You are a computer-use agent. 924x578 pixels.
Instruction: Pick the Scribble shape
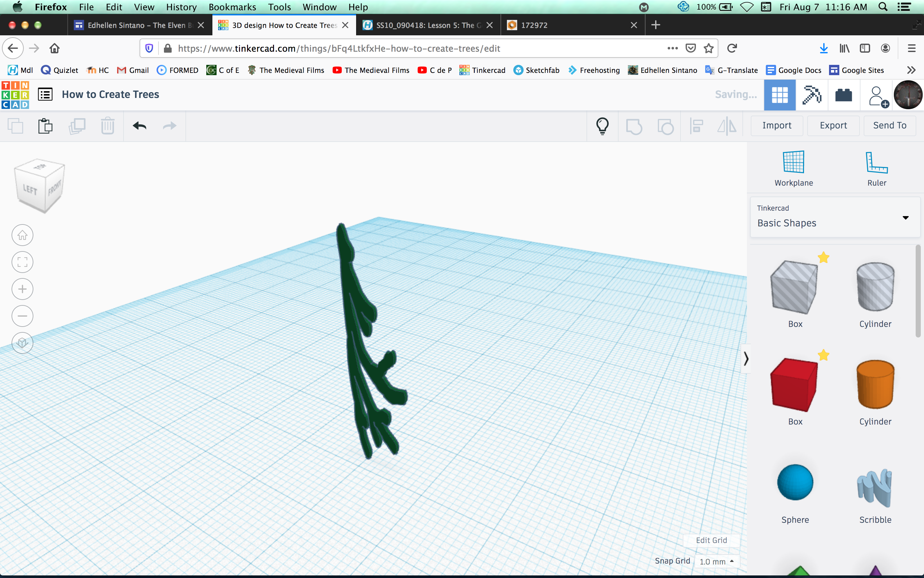pyautogui.click(x=875, y=487)
